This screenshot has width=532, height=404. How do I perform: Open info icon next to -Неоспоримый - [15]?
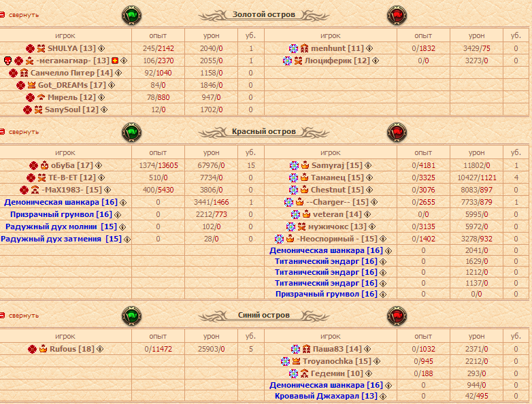383,239
